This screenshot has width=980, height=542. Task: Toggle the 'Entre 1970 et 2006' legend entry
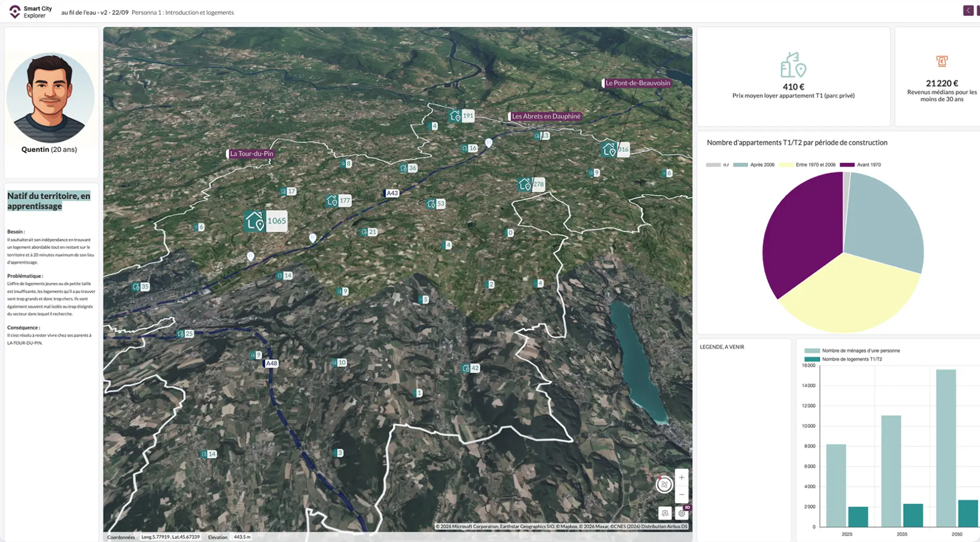(x=807, y=164)
